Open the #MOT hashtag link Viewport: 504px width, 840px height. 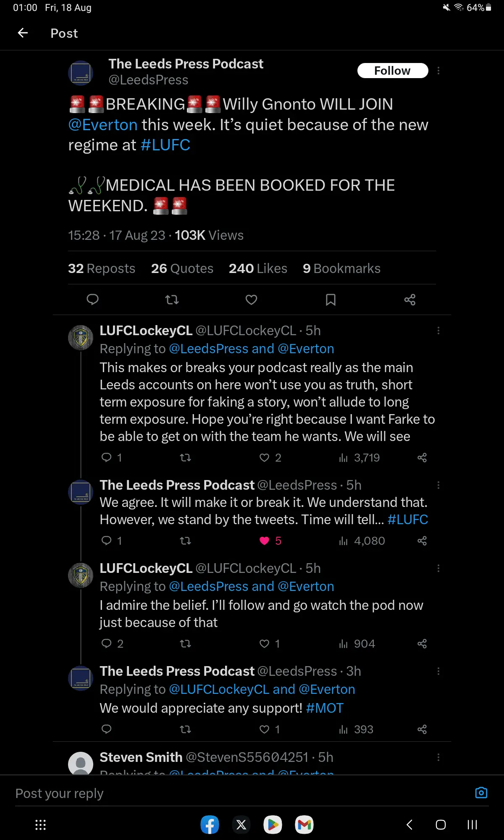325,708
